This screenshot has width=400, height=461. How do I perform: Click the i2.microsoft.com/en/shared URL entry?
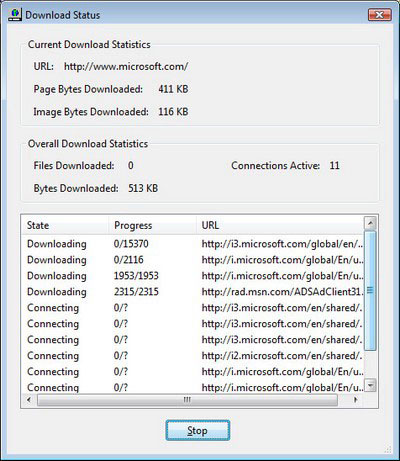(x=282, y=356)
